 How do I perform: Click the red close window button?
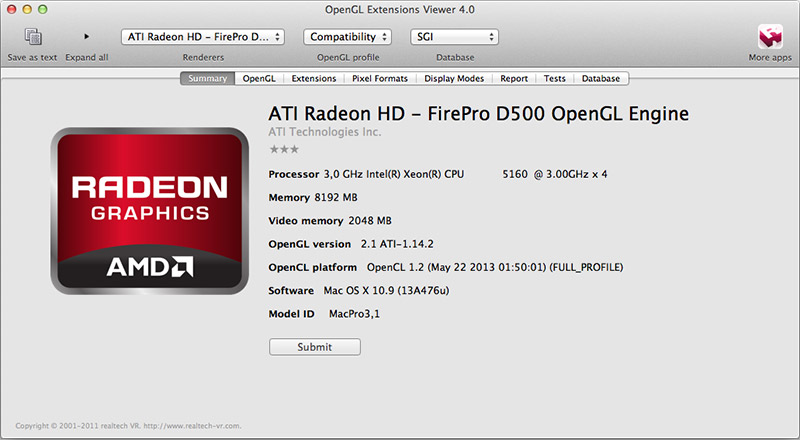pos(12,9)
